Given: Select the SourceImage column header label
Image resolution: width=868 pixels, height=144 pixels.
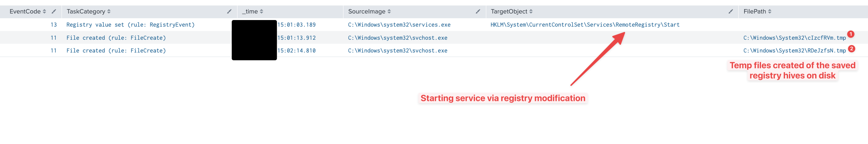Looking at the screenshot, I should click(x=366, y=11).
